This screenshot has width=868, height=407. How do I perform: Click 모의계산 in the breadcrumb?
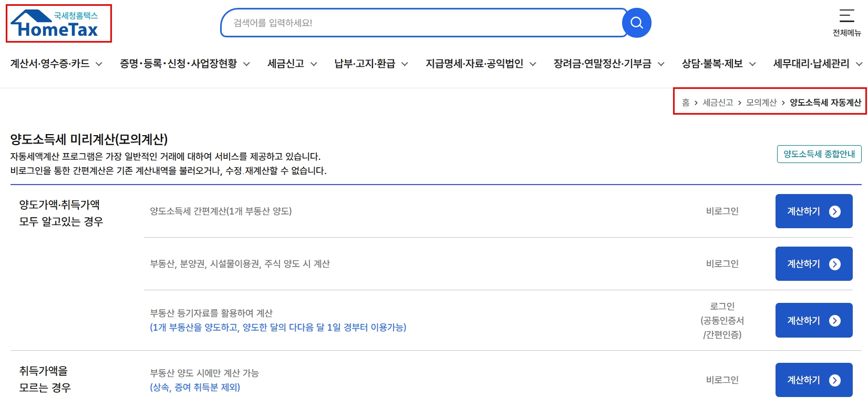(x=761, y=103)
